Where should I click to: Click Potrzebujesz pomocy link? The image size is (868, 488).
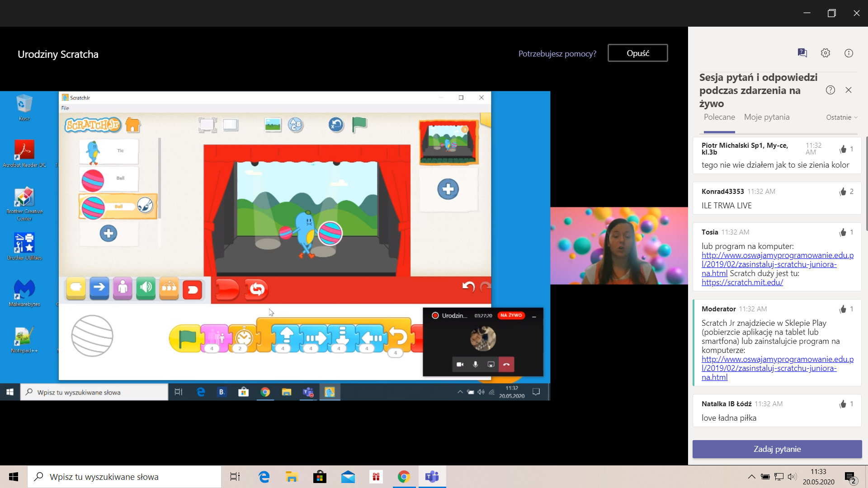[x=557, y=53]
